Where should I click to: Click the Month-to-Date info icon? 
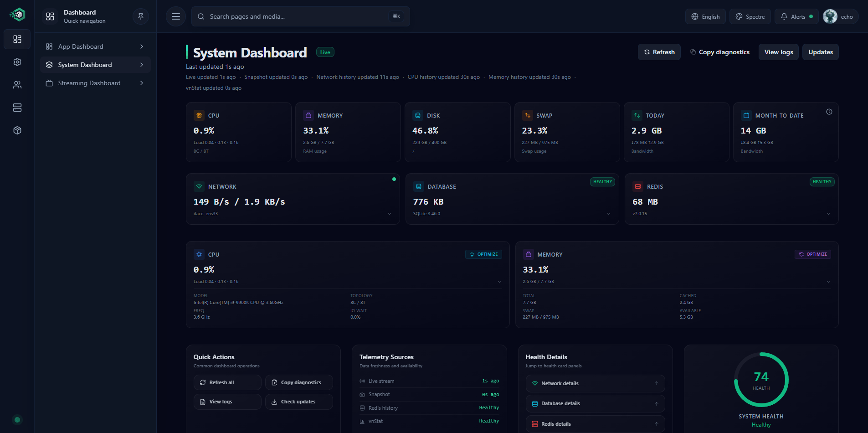pyautogui.click(x=829, y=112)
